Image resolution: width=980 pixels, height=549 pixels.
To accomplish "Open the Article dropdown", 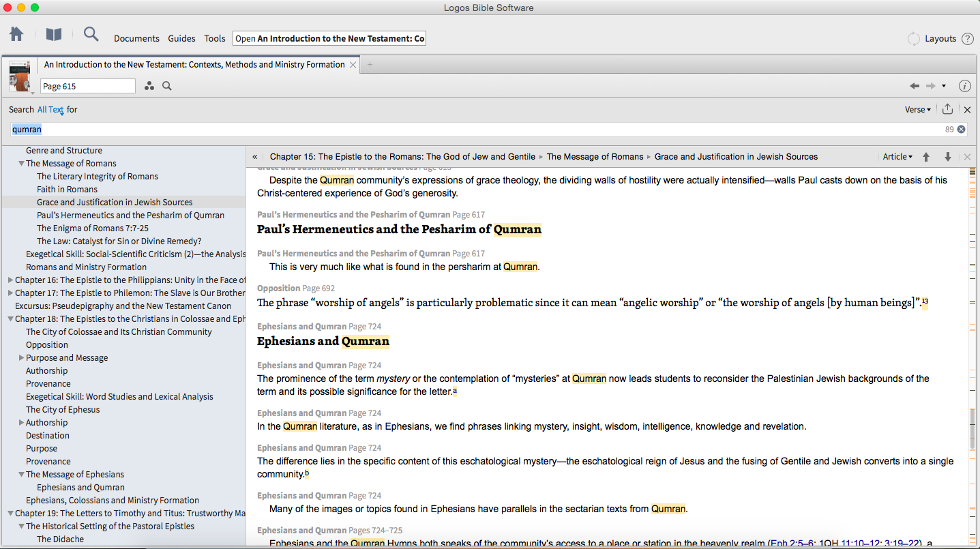I will click(897, 157).
